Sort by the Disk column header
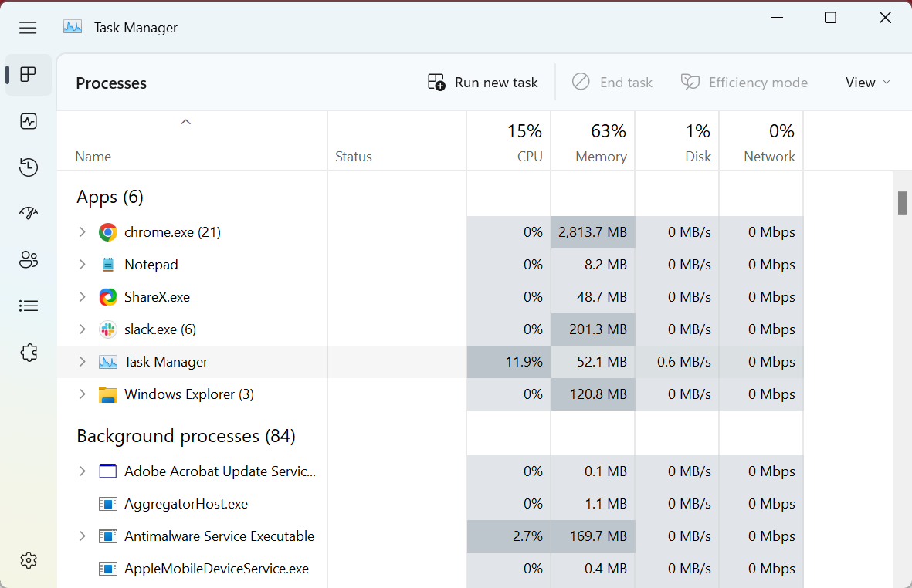The width and height of the screenshot is (912, 588). [677, 141]
